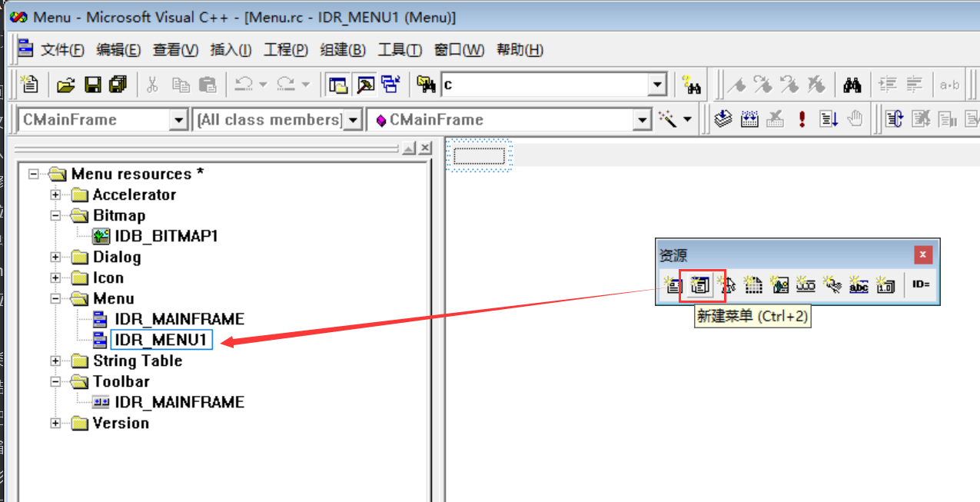Click New Cursor icon in 资源 toolbar
The image size is (980, 502).
tap(726, 285)
